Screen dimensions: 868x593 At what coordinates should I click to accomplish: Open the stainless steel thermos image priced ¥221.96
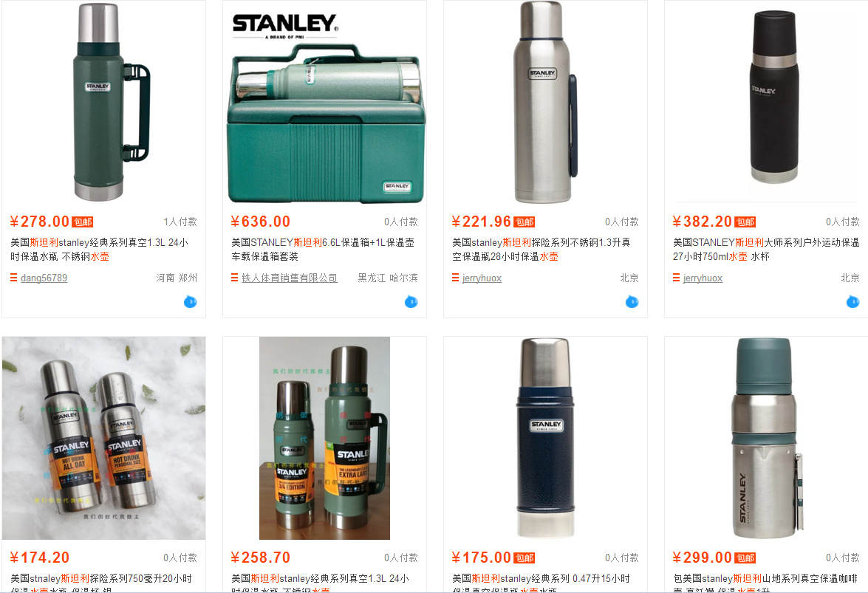545,102
